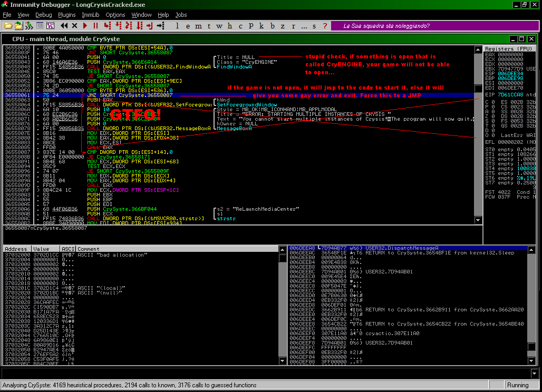Click the Step into toolbar icon
The image size is (542, 392).
click(108, 26)
